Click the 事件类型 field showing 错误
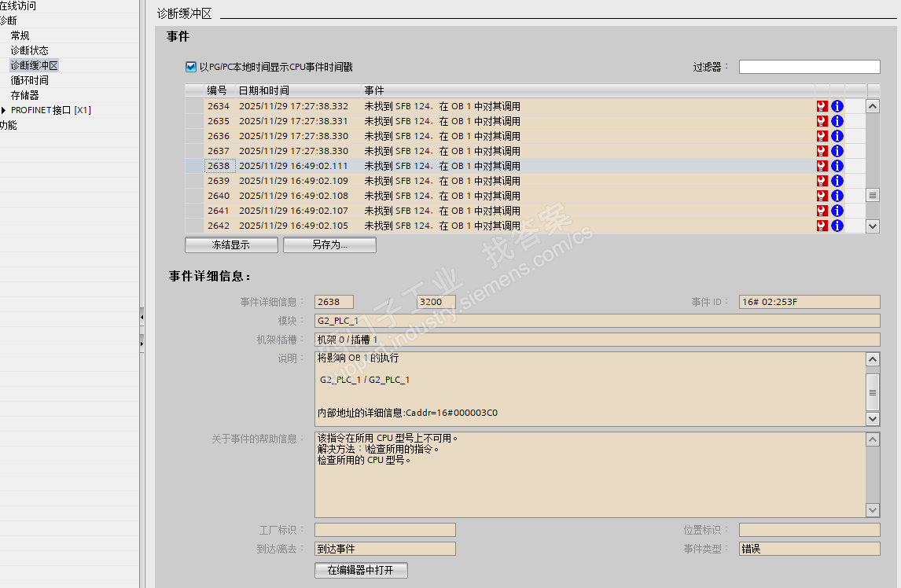The height and width of the screenshot is (588, 901). (x=809, y=549)
